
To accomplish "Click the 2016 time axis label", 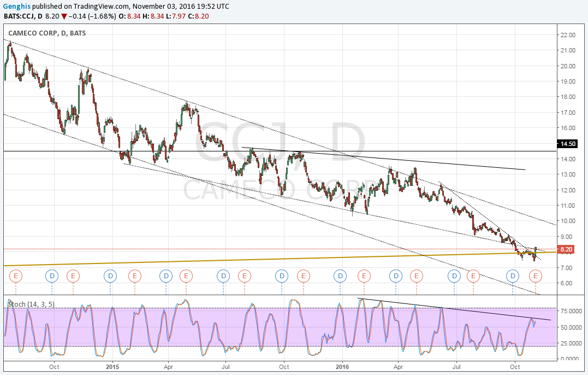I will (x=342, y=366).
